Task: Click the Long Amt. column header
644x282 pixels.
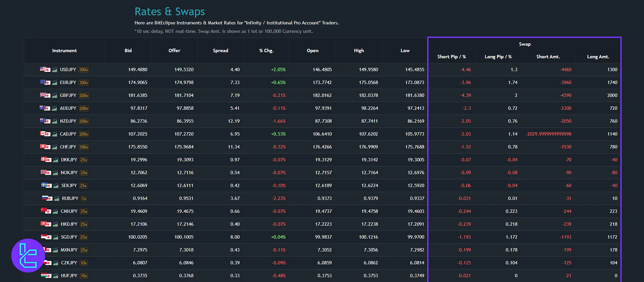Action: [598, 57]
